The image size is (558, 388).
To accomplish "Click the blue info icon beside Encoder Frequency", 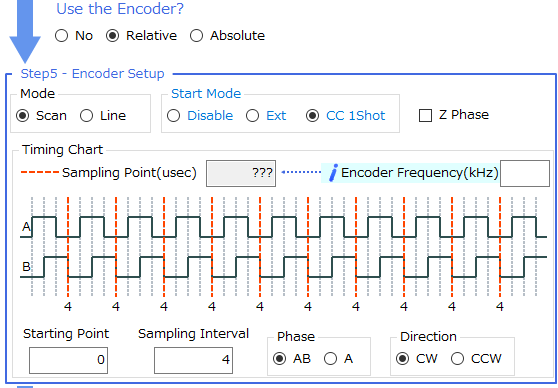I will [x=333, y=173].
